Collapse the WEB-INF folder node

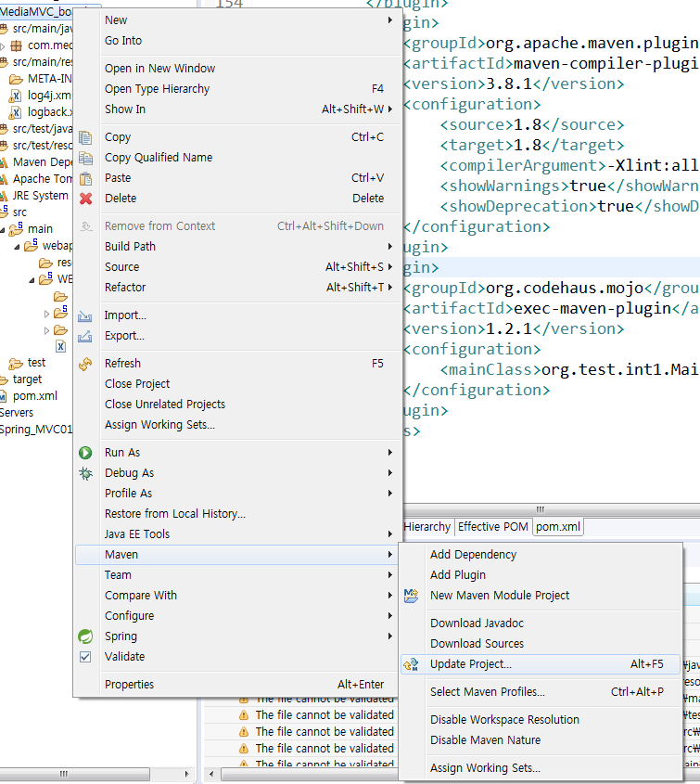click(32, 280)
